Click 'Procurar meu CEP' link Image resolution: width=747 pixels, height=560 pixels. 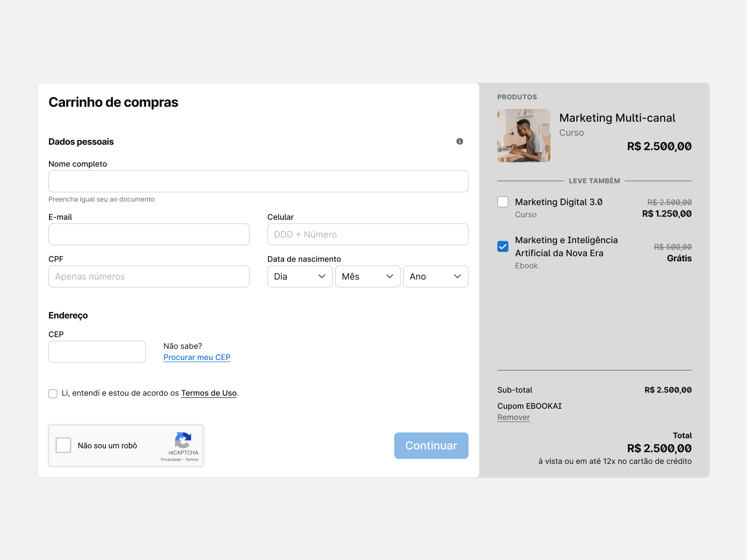(x=197, y=357)
